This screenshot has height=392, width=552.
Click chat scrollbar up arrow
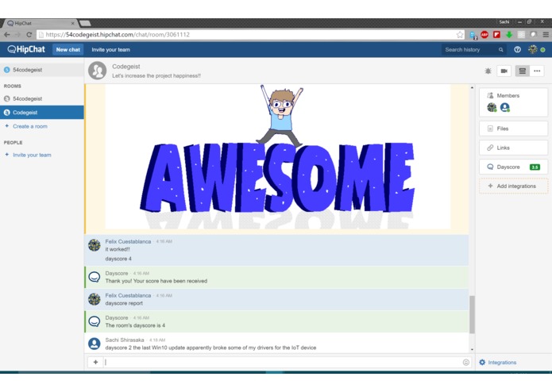point(472,87)
